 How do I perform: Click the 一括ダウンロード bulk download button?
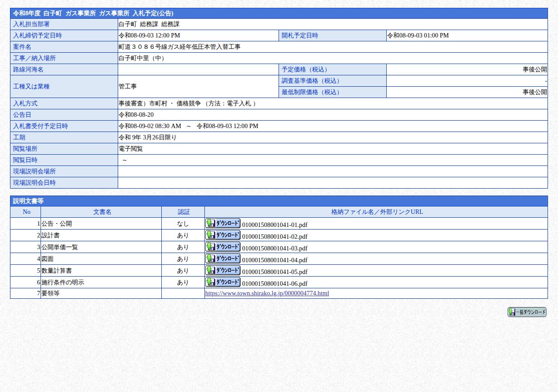527,312
